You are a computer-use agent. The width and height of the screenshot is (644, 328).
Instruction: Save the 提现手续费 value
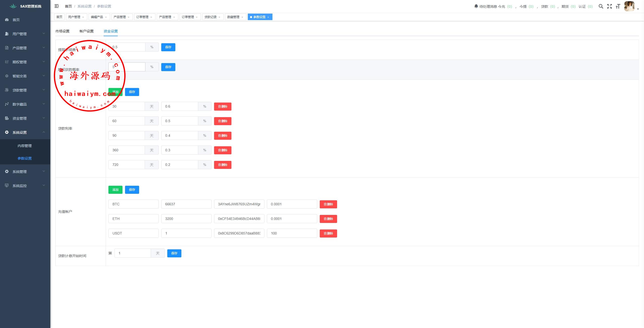168,47
